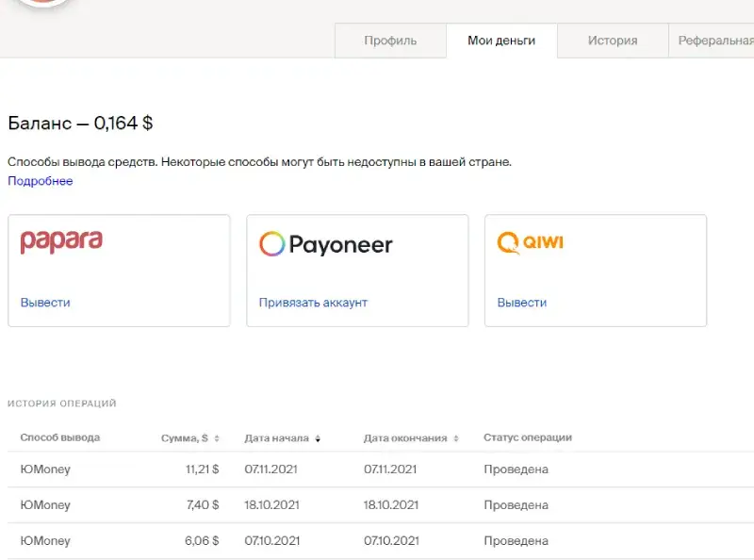Click Привязать аккаунт for Payoneer
754x560 pixels.
(x=313, y=303)
